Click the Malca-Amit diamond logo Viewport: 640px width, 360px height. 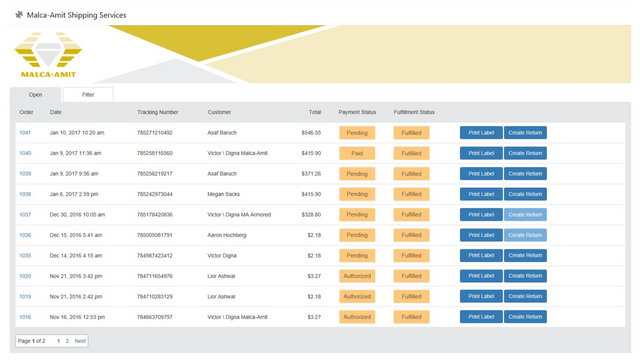(x=48, y=55)
